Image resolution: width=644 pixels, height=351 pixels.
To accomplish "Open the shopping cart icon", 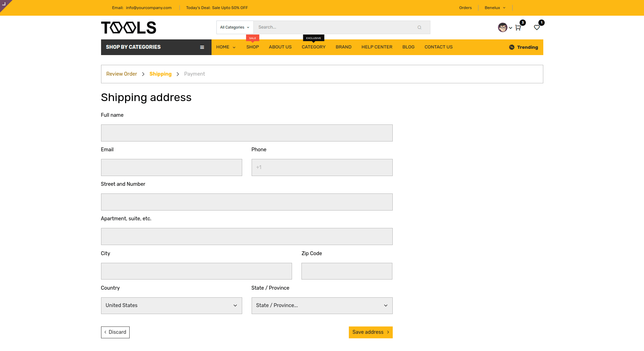I will pos(518,28).
